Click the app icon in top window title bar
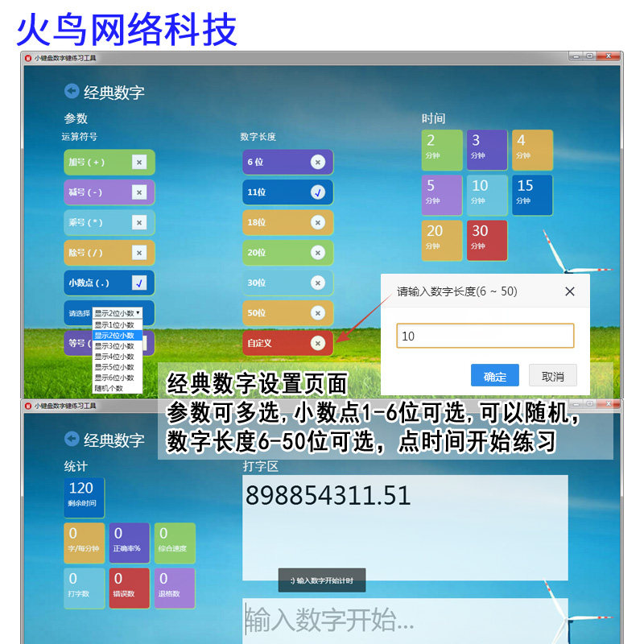This screenshot has width=644, height=644. pyautogui.click(x=28, y=58)
